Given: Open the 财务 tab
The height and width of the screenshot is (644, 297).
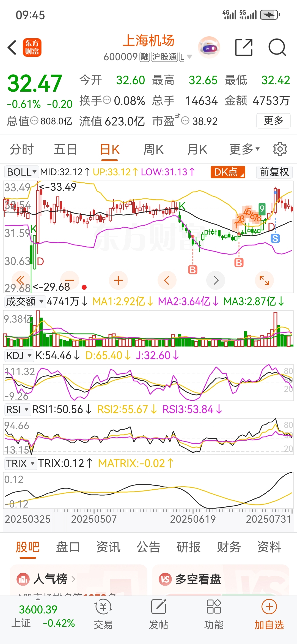Looking at the screenshot, I should tap(229, 547).
